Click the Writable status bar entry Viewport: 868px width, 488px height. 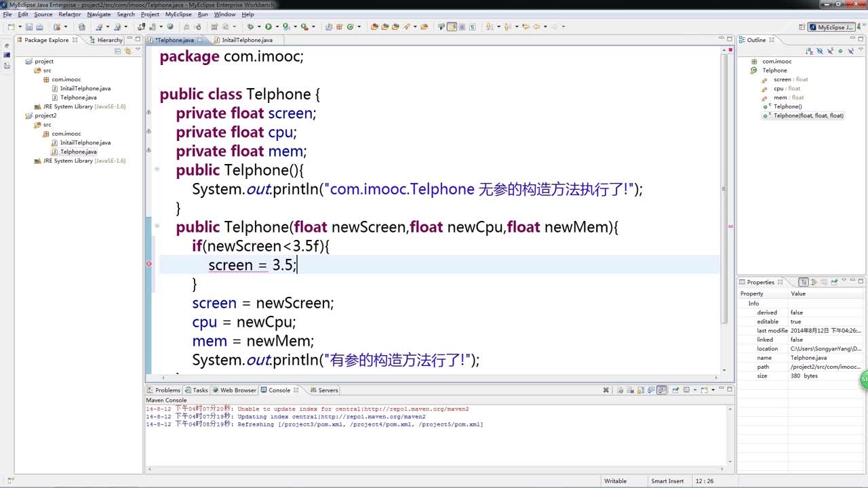(615, 481)
